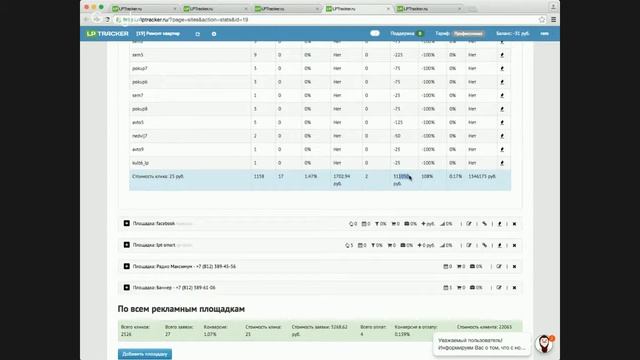This screenshot has height=360, width=640.
Task: Toggle the switch in the blue header
Action: (x=375, y=33)
